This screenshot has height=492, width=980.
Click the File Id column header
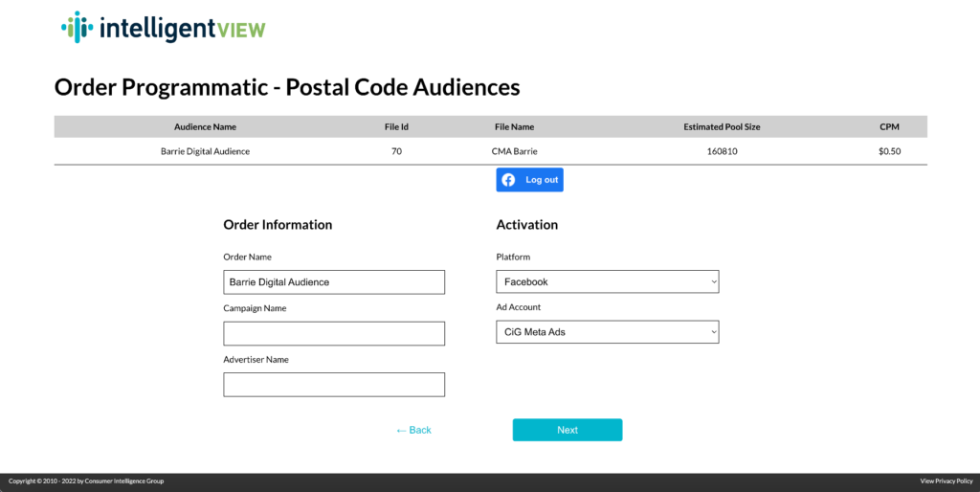click(396, 127)
